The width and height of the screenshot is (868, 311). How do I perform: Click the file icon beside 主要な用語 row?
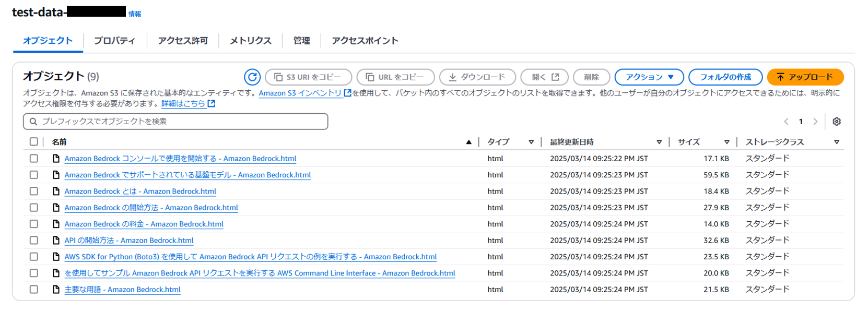tap(56, 290)
